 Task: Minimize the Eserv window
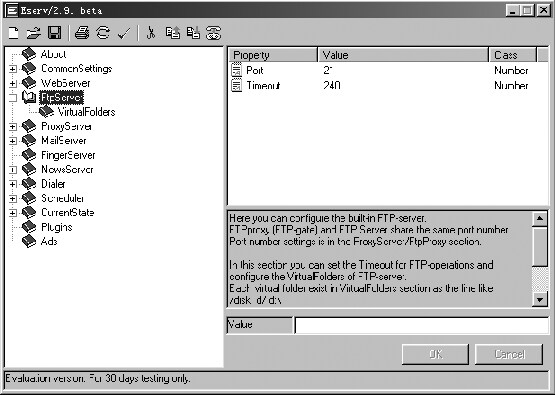(513, 10)
